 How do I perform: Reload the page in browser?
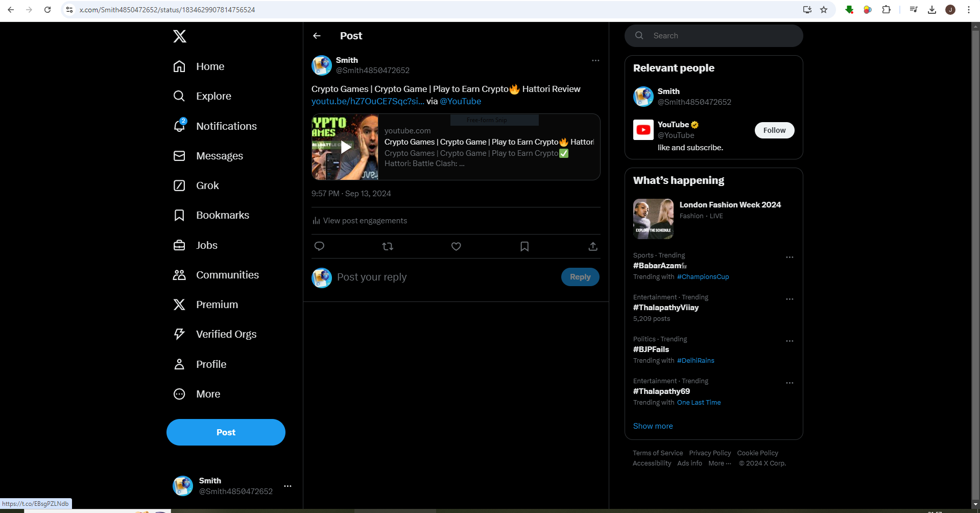coord(47,10)
